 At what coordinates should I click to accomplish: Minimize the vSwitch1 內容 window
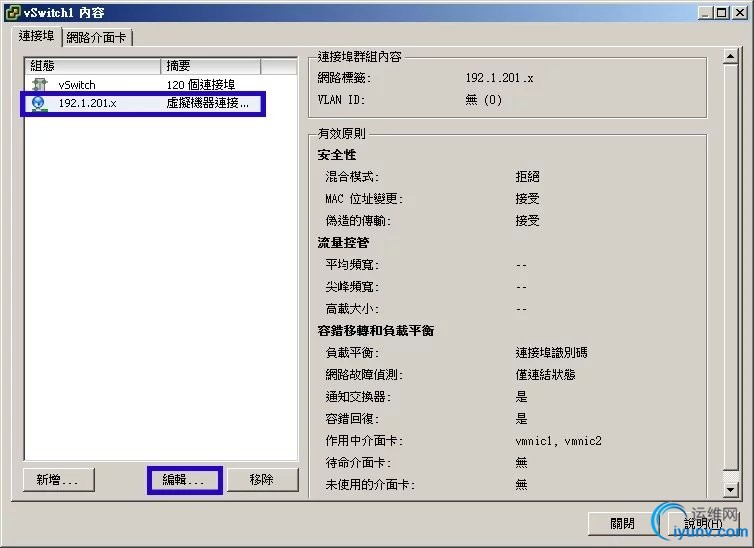pos(705,13)
